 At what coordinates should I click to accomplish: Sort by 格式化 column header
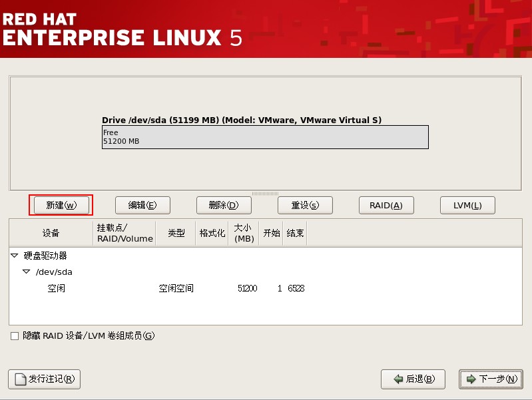click(212, 233)
